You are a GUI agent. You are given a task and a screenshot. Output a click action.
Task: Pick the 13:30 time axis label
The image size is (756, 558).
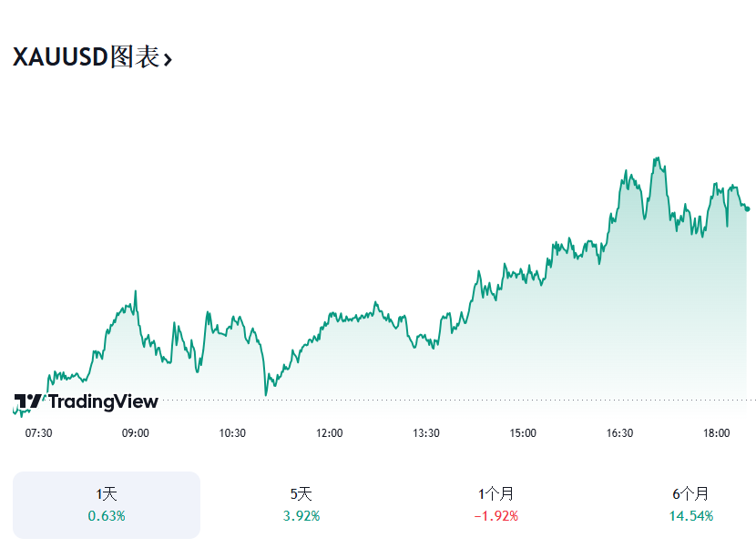click(426, 433)
